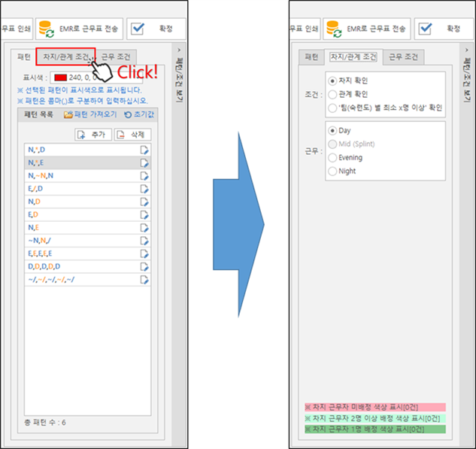Click edit icon on E,E,E,E,E pattern row
Viewport: 476px width, 449px height.
click(x=146, y=253)
